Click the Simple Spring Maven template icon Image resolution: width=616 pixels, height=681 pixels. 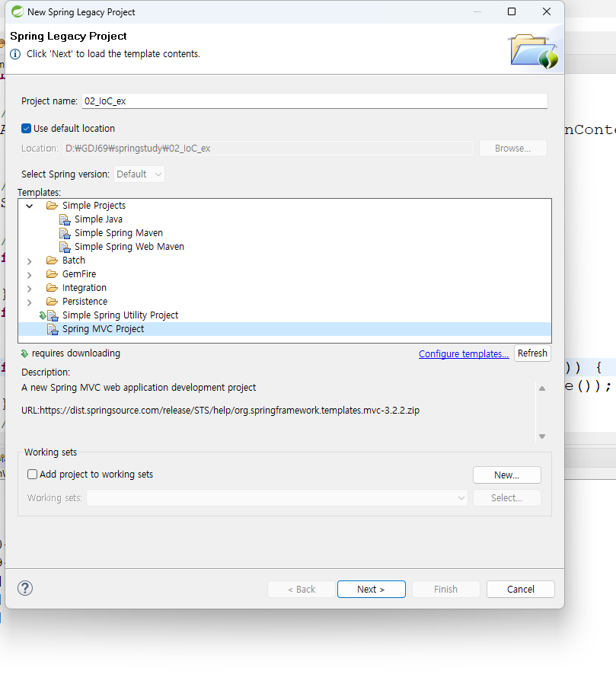(65, 233)
